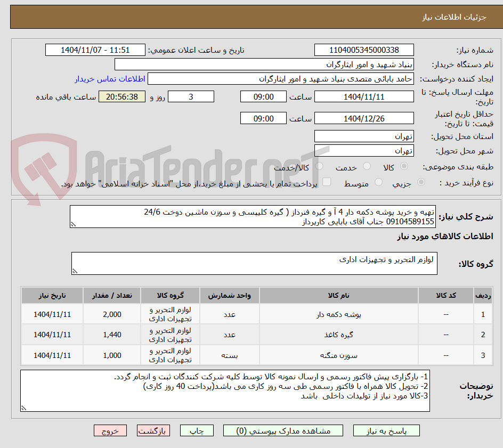The image size is (503, 448).
Task: Click the چاپ print button
Action: click(x=197, y=430)
